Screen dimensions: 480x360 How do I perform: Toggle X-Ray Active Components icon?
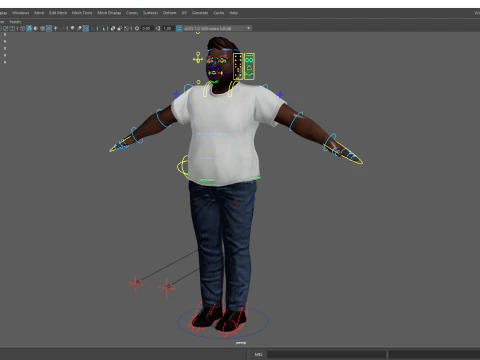click(119, 28)
